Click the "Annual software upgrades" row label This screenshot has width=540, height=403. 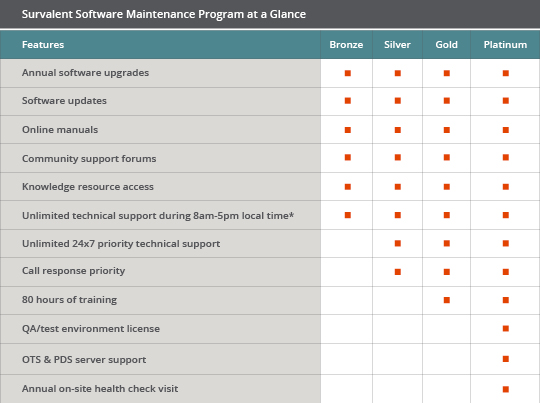pos(85,73)
